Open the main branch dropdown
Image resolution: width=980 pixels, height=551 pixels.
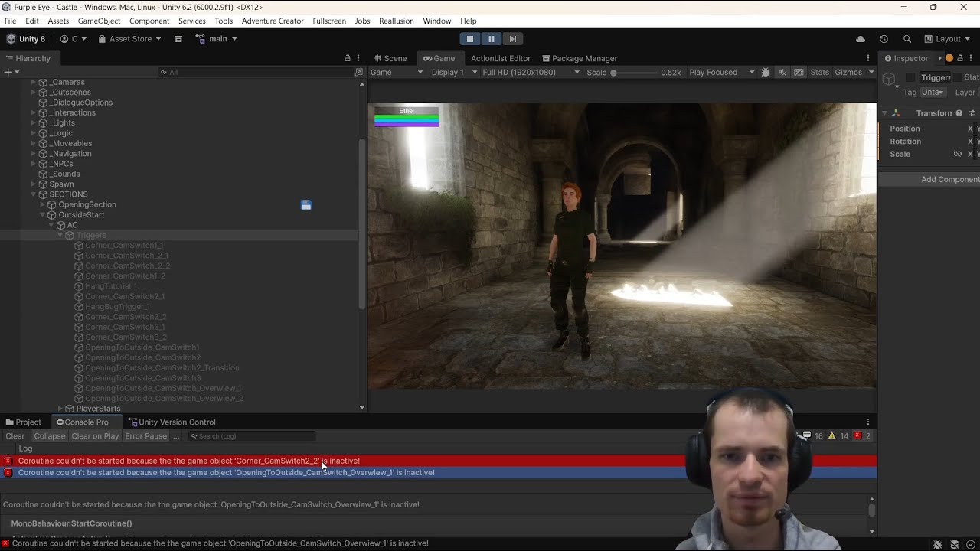pos(216,39)
